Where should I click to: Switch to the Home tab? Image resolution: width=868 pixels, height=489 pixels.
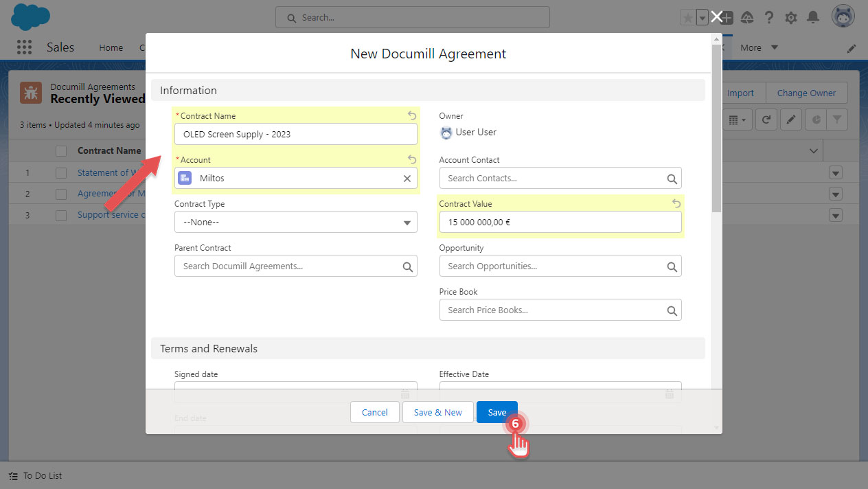(x=111, y=47)
